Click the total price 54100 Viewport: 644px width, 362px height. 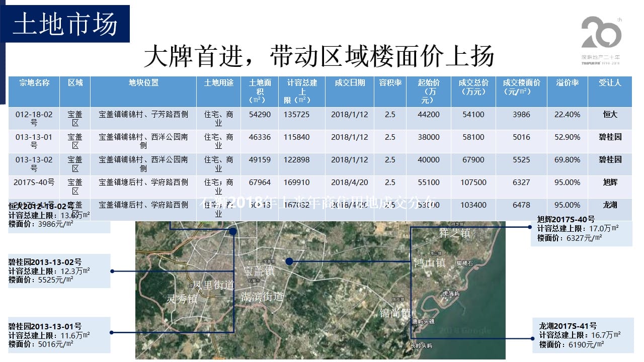pyautogui.click(x=473, y=114)
